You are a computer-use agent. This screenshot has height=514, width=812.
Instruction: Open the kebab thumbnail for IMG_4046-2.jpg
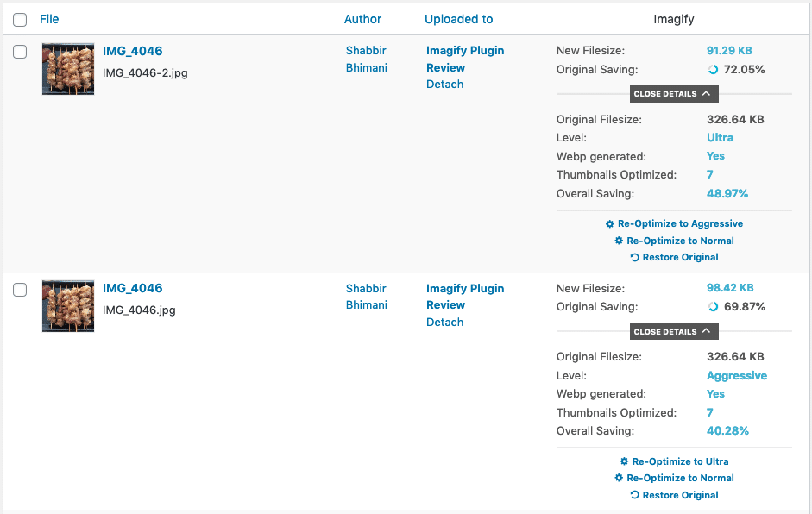tap(68, 69)
